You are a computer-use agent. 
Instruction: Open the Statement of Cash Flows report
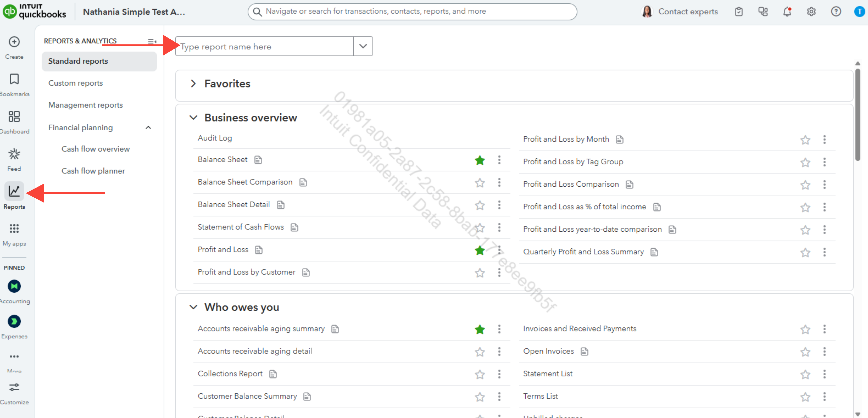pos(241,227)
